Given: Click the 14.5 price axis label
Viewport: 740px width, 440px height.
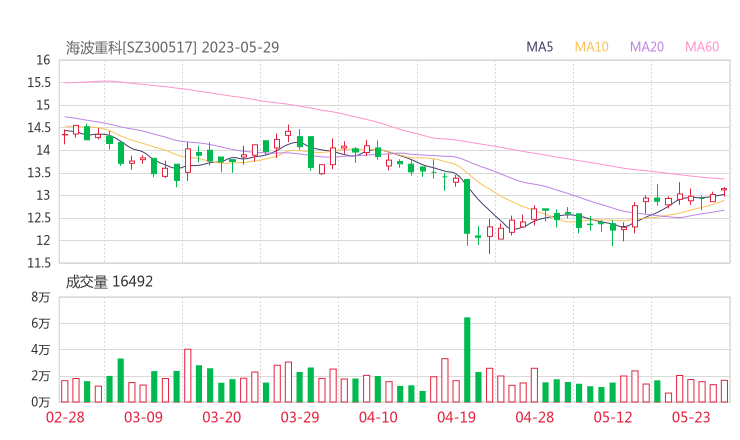Looking at the screenshot, I should tap(39, 127).
